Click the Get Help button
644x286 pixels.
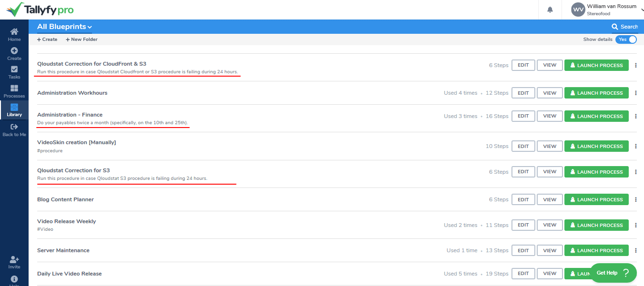(x=613, y=273)
